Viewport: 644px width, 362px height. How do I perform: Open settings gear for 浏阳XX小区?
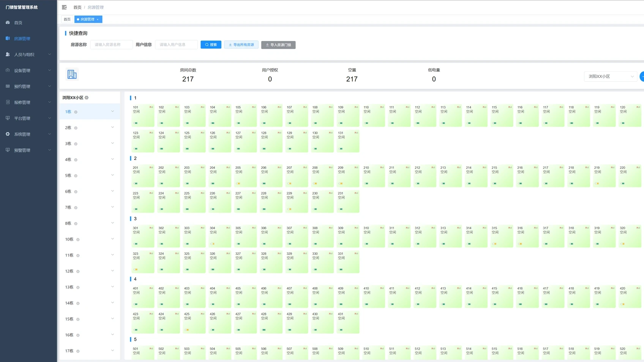tap(87, 98)
